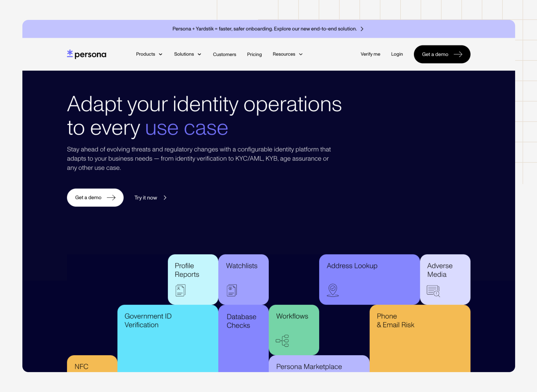Select the Profile Reports tile
The width and height of the screenshot is (537, 392).
[193, 279]
